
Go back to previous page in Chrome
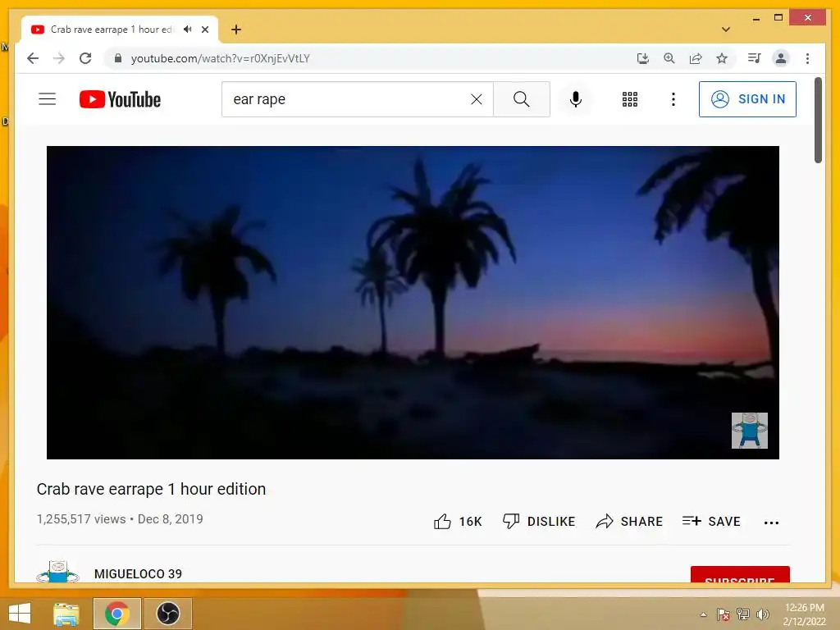coord(33,58)
